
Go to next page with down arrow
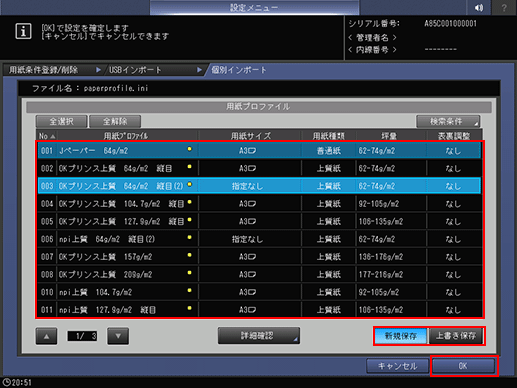click(x=118, y=336)
